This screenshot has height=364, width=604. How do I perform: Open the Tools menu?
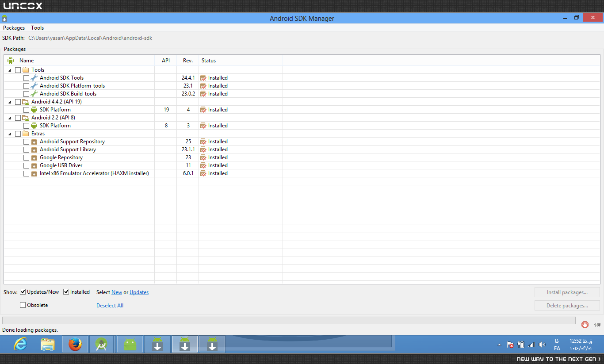click(x=38, y=28)
